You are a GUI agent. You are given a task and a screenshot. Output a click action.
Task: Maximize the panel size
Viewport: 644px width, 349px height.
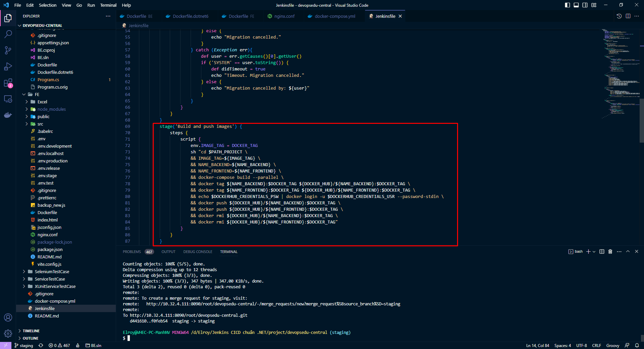coord(628,251)
